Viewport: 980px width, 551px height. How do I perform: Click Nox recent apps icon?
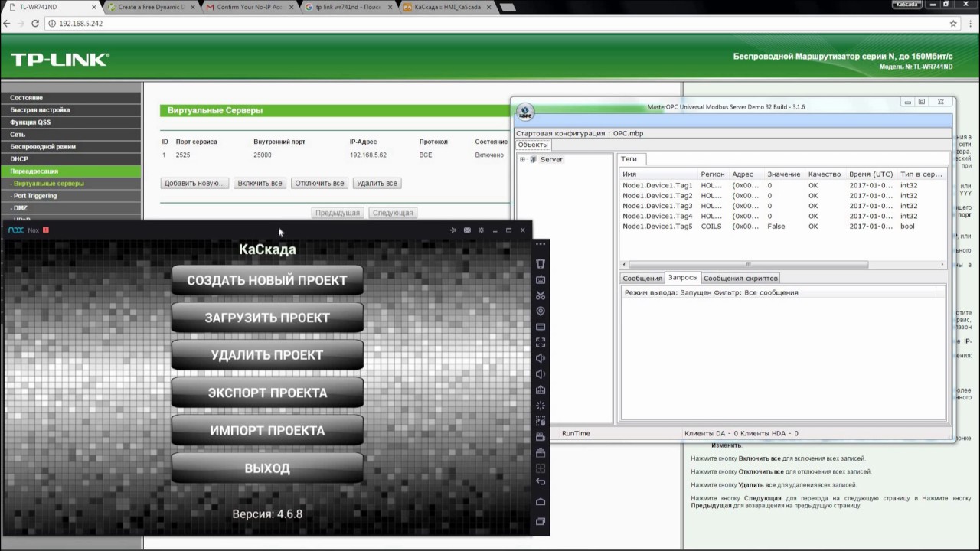[x=541, y=522]
